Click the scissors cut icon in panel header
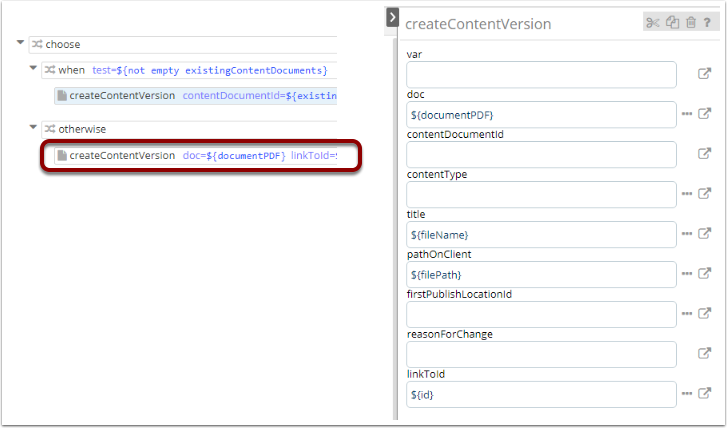Screen dimensions: 727x428 point(653,23)
